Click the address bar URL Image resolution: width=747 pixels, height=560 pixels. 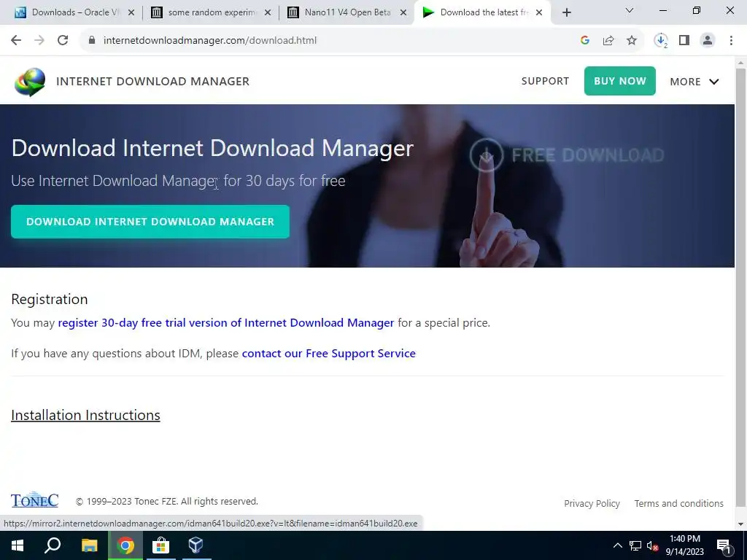pyautogui.click(x=210, y=41)
